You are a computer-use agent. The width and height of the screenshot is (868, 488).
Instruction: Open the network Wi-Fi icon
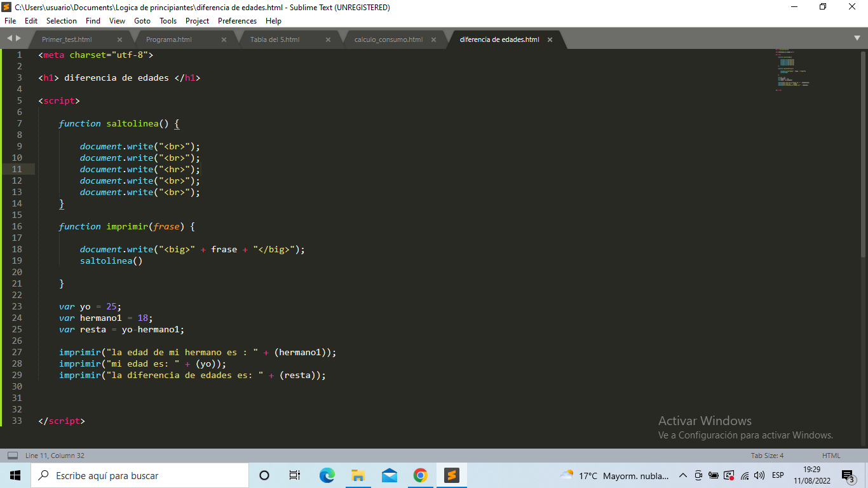(x=744, y=475)
